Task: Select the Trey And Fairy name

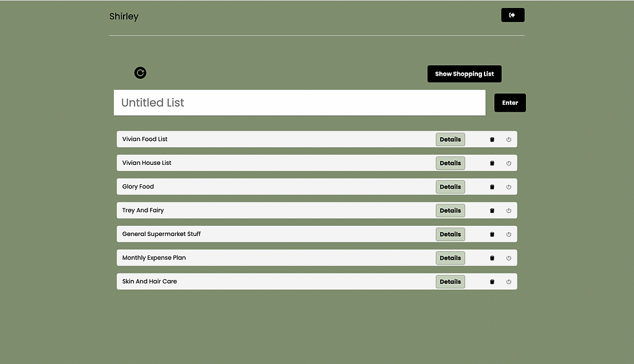Action: [143, 211]
